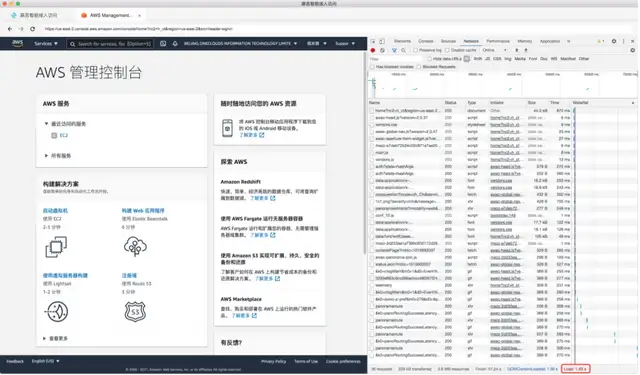640x375 pixels.
Task: Enable the Preserve log checkbox
Action: pyautogui.click(x=416, y=50)
